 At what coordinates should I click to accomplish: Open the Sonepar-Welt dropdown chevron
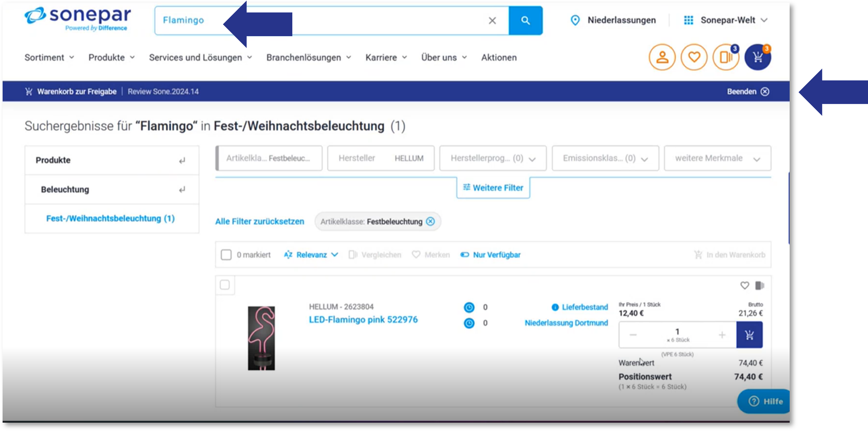[x=764, y=20]
